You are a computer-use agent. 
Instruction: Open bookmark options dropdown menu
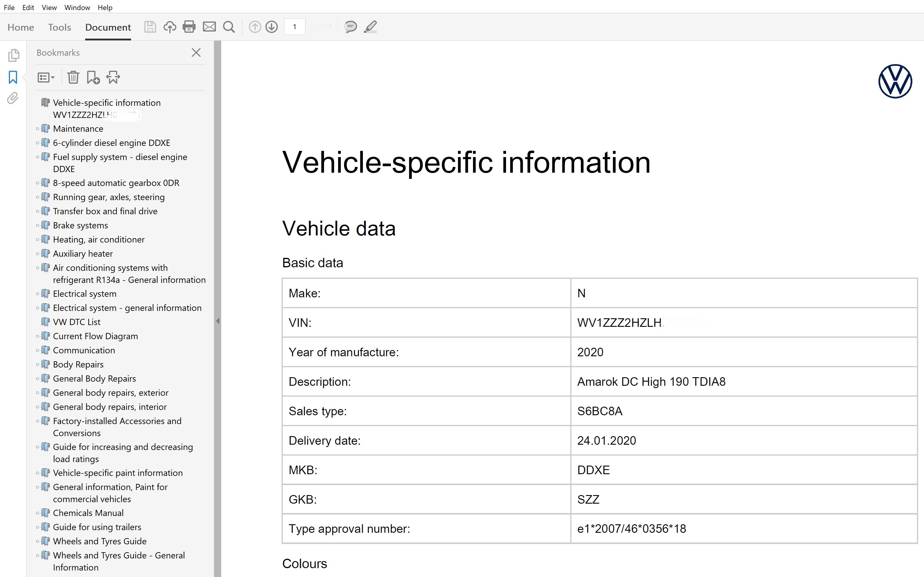click(x=46, y=78)
